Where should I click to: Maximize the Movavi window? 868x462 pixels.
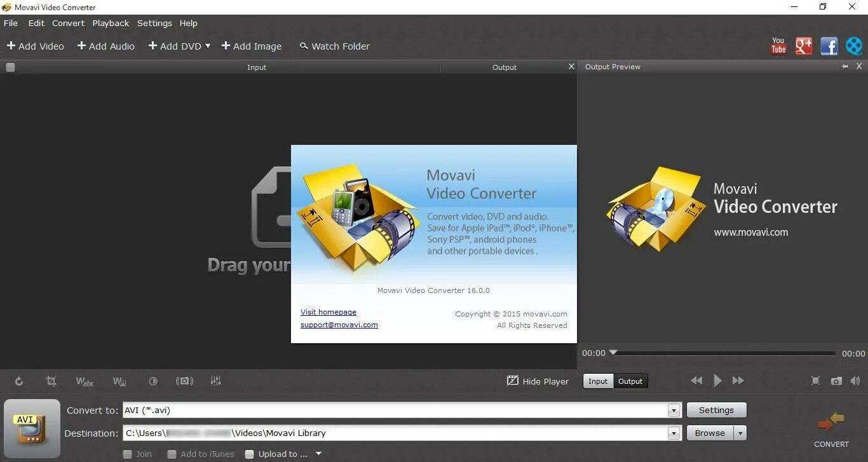pos(823,7)
